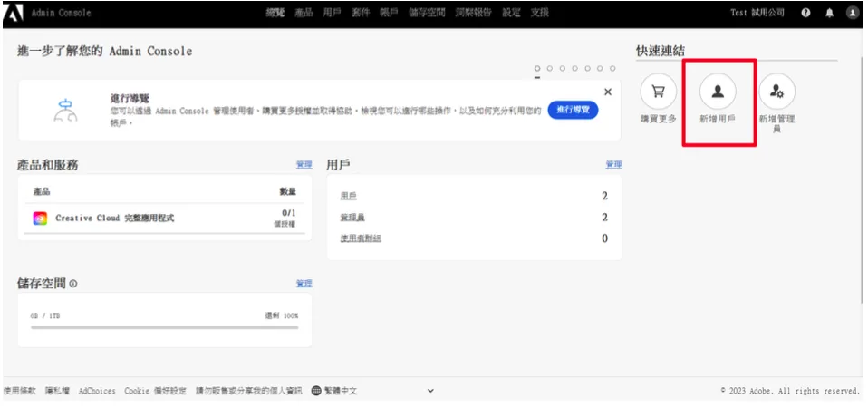Click the 新增用戶 person icon
Image resolution: width=868 pixels, height=418 pixels.
point(718,92)
